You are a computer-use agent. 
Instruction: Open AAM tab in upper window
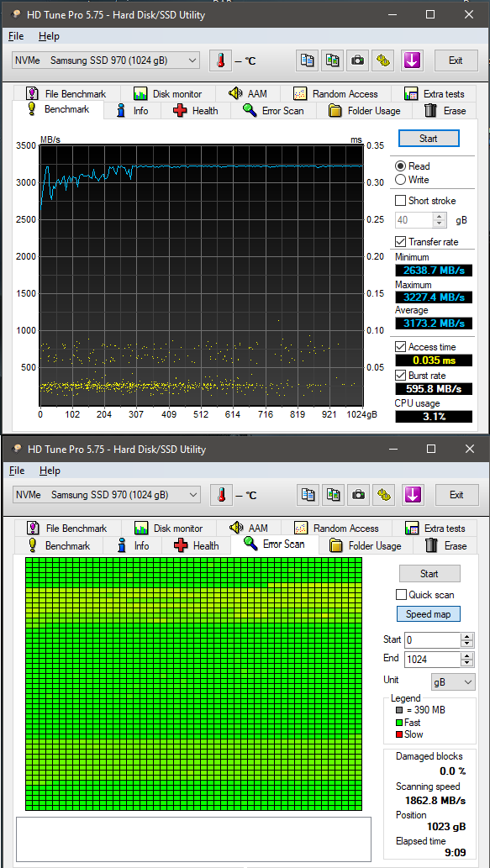pos(249,93)
